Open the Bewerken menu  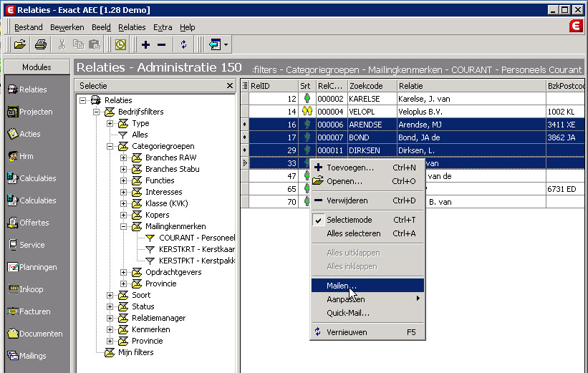(x=67, y=27)
